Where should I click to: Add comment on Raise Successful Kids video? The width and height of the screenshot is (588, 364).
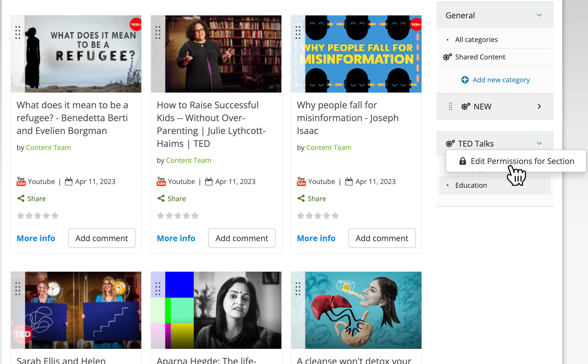pyautogui.click(x=242, y=238)
